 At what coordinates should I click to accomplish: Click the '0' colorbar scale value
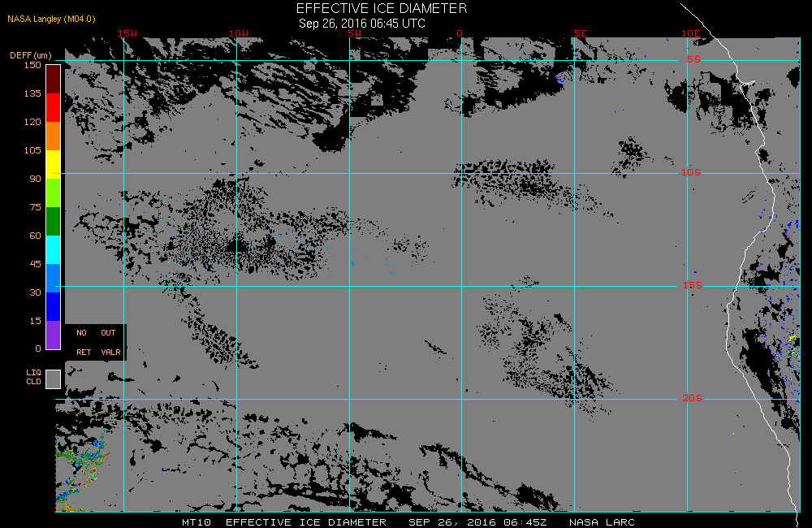click(38, 348)
